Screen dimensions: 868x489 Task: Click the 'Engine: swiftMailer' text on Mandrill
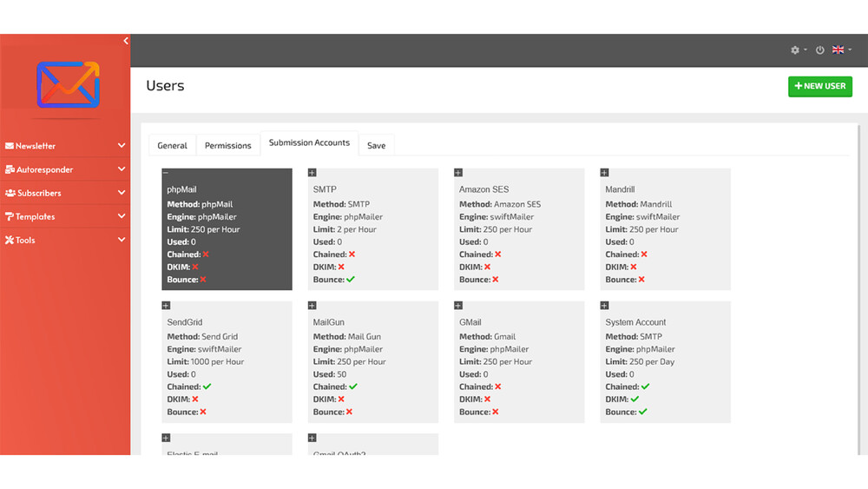tap(642, 216)
